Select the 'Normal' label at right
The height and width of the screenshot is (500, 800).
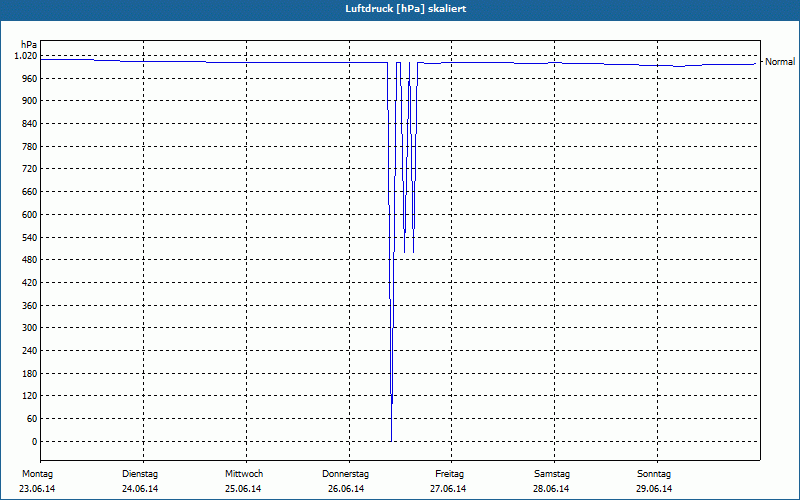pyautogui.click(x=780, y=62)
